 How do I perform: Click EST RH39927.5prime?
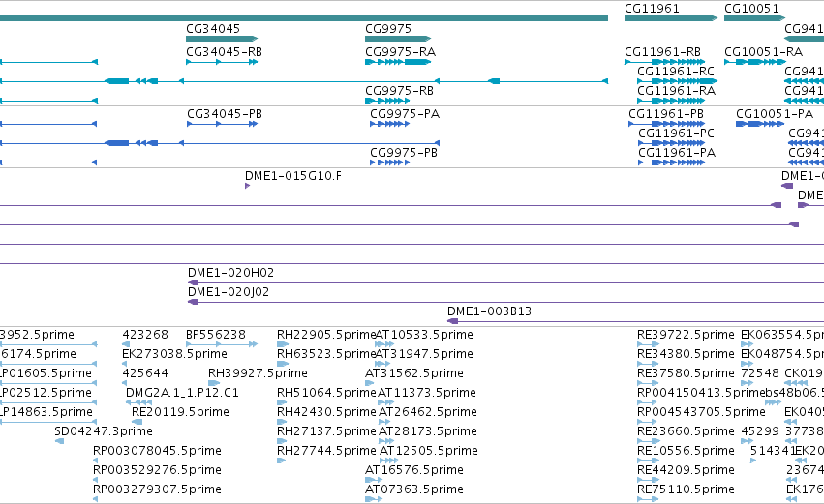click(x=258, y=373)
